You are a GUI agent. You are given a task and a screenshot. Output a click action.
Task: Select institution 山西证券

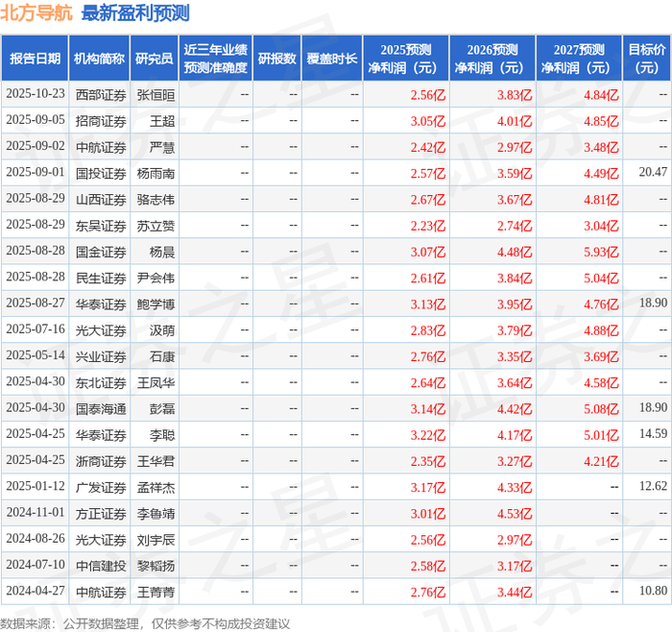click(x=101, y=200)
